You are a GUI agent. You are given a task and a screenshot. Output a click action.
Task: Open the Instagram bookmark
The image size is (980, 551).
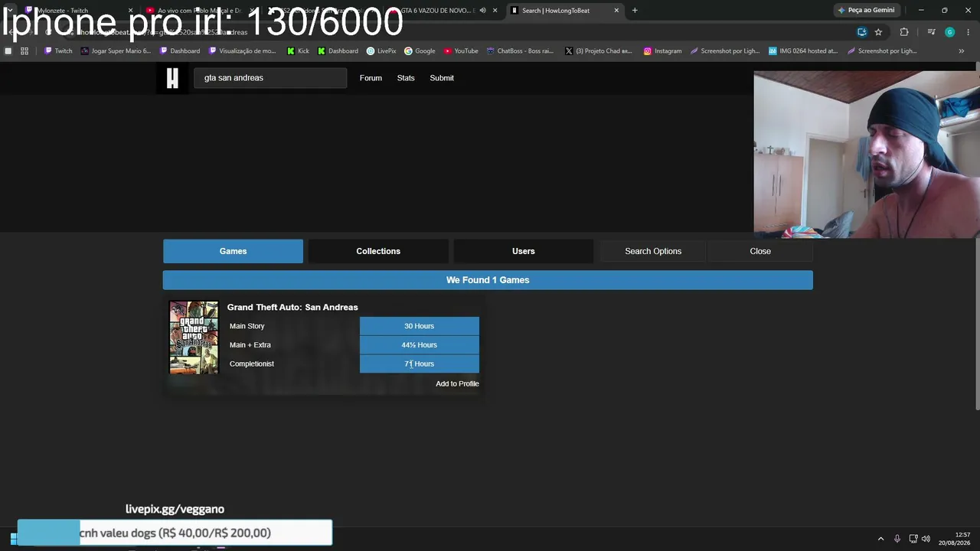[x=662, y=51]
